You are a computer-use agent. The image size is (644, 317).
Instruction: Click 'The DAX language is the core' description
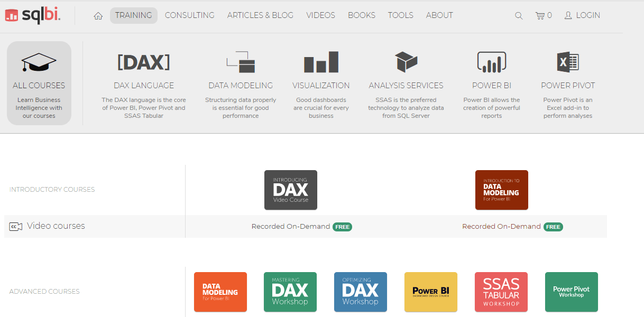(144, 108)
